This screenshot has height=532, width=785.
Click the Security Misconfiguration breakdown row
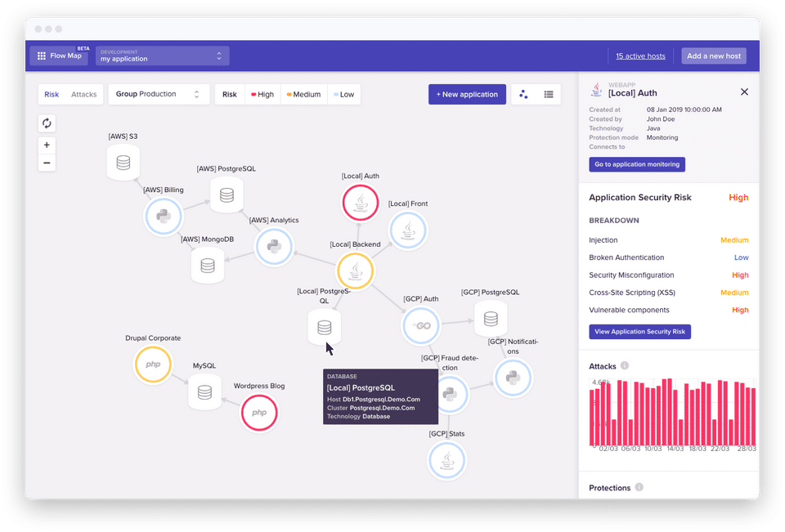[x=669, y=275]
